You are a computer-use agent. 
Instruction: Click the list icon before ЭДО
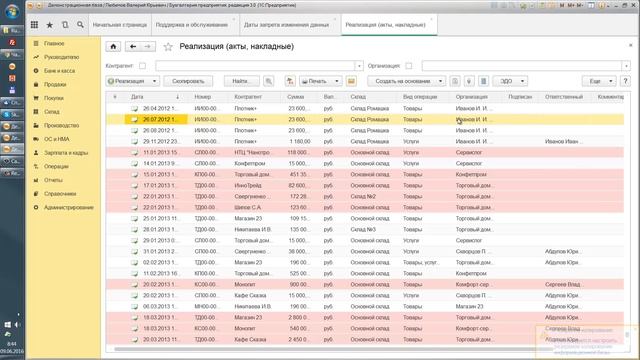coord(483,81)
